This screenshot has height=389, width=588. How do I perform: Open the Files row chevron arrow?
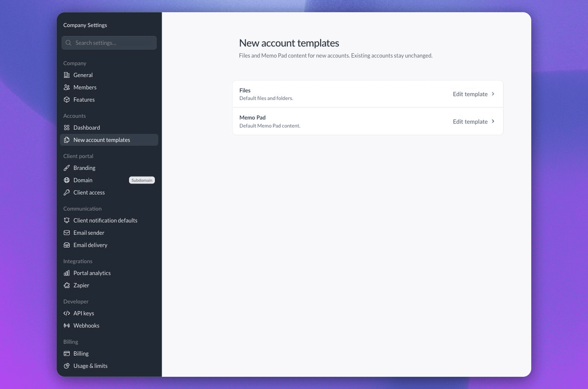click(493, 94)
